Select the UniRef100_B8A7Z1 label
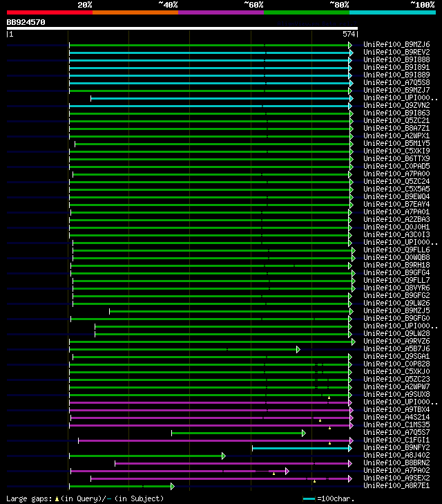The image size is (442, 504). coord(396,129)
